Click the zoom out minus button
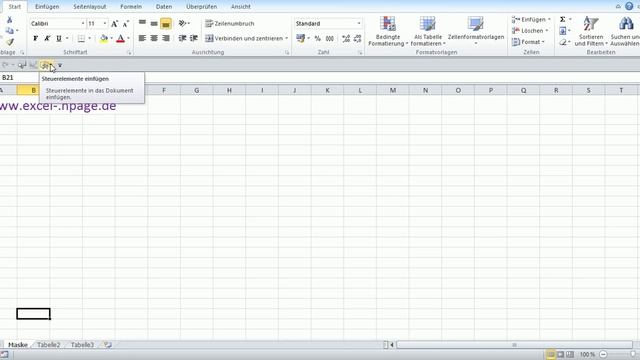Image resolution: width=640 pixels, height=360 pixels. click(x=603, y=354)
